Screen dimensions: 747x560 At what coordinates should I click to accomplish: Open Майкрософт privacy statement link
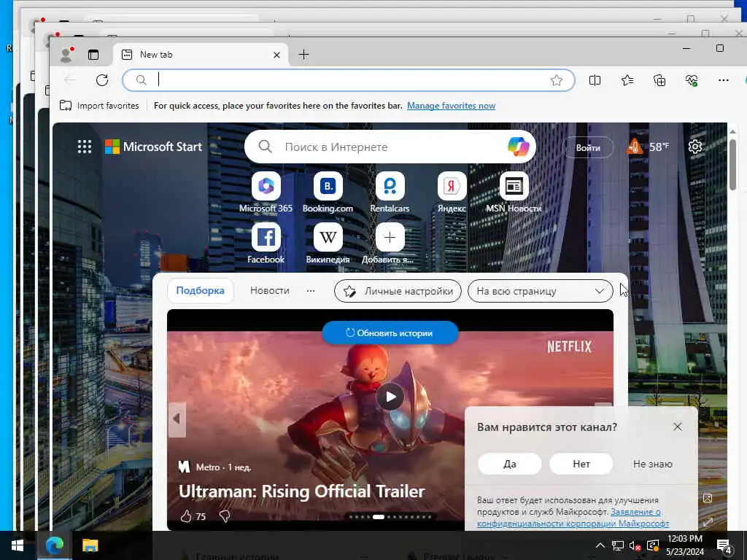(x=573, y=518)
